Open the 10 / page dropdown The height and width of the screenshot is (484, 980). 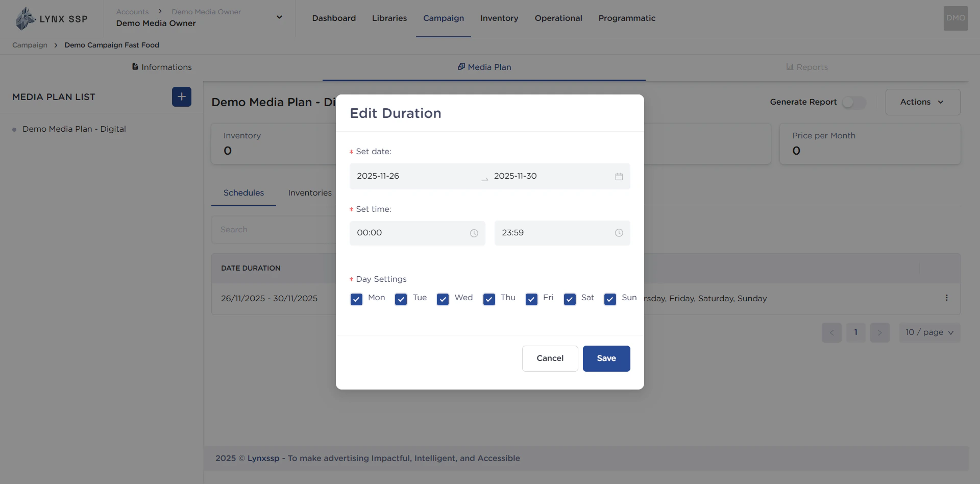tap(928, 332)
